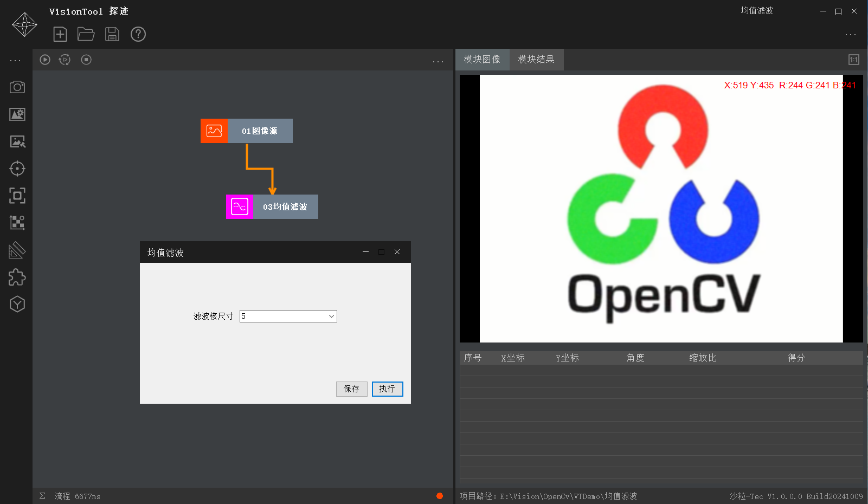Close the 均值滤波 dialog
The height and width of the screenshot is (504, 868).
pos(397,252)
